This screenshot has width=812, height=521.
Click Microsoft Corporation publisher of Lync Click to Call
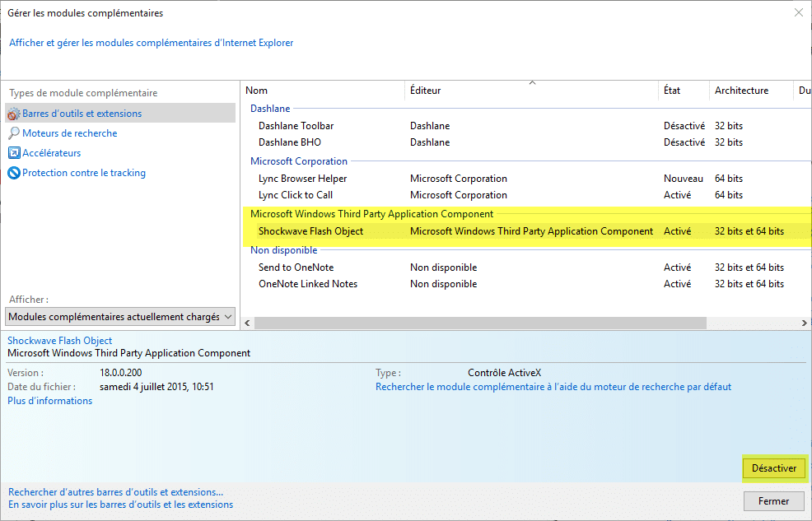459,195
